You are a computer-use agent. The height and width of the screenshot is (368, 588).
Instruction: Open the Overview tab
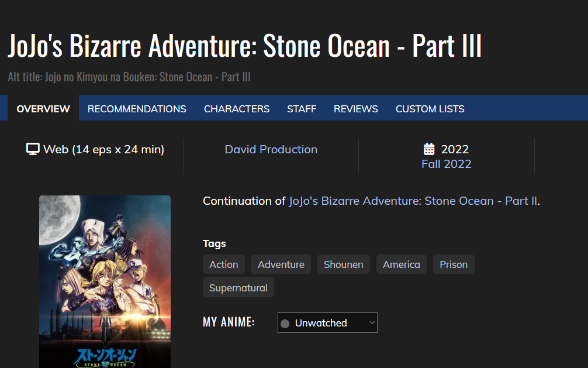click(x=43, y=108)
